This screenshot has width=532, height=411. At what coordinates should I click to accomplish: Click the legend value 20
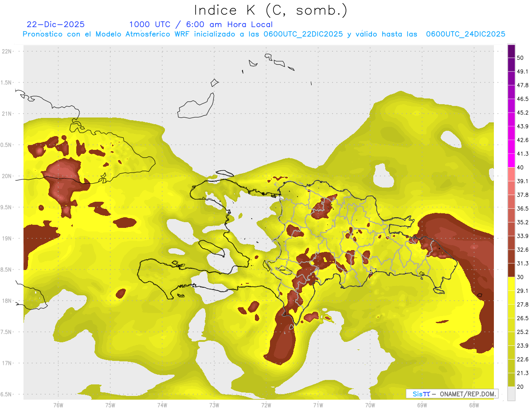[520, 387]
